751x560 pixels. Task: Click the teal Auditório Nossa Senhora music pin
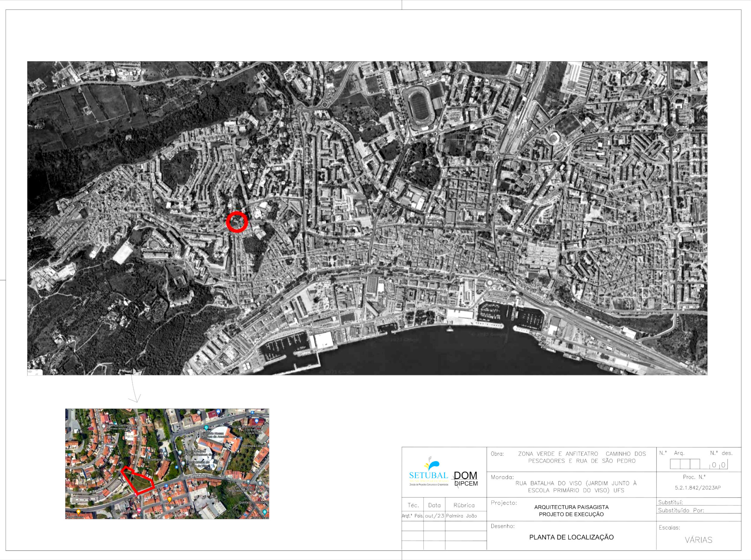[206, 427]
